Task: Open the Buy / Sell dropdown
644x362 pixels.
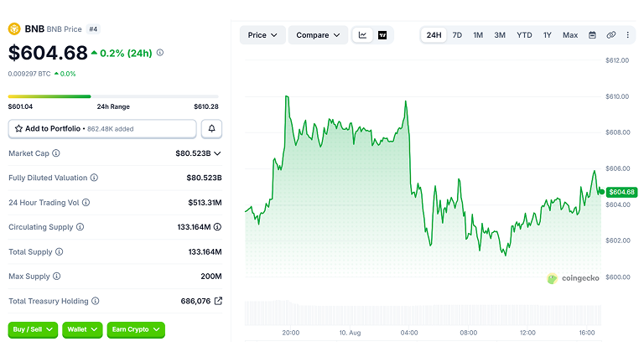Action: coord(33,329)
